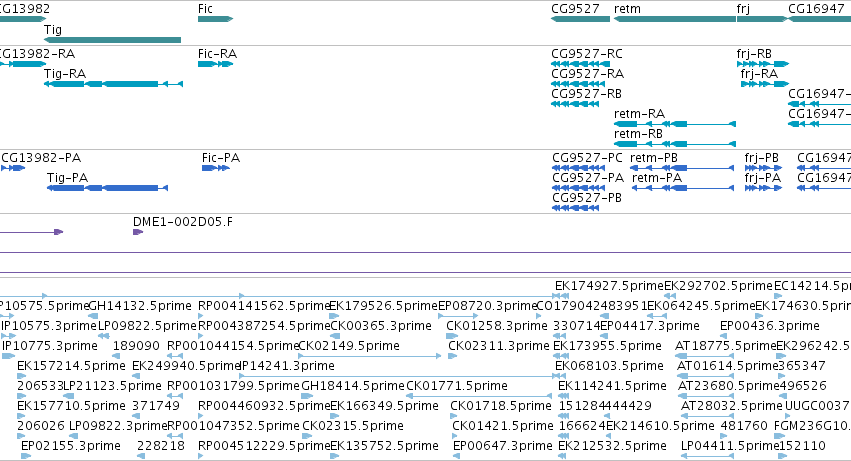Viewport: 851px width, 461px height.
Task: Click the CK01771.5prime EST label
Action: click(x=457, y=386)
